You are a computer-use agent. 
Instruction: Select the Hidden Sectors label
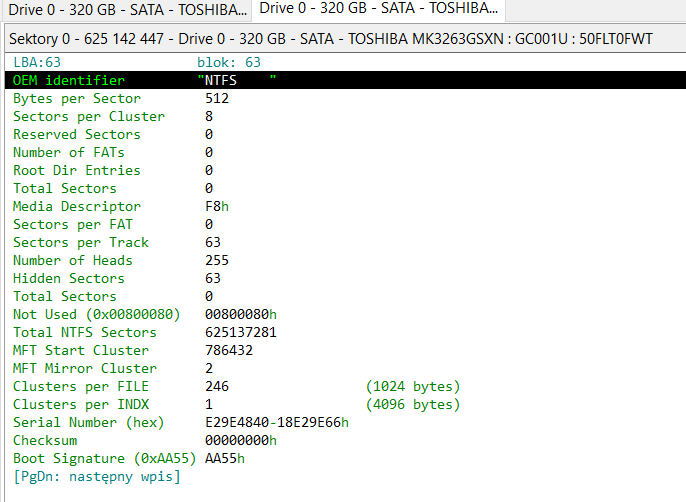(69, 278)
